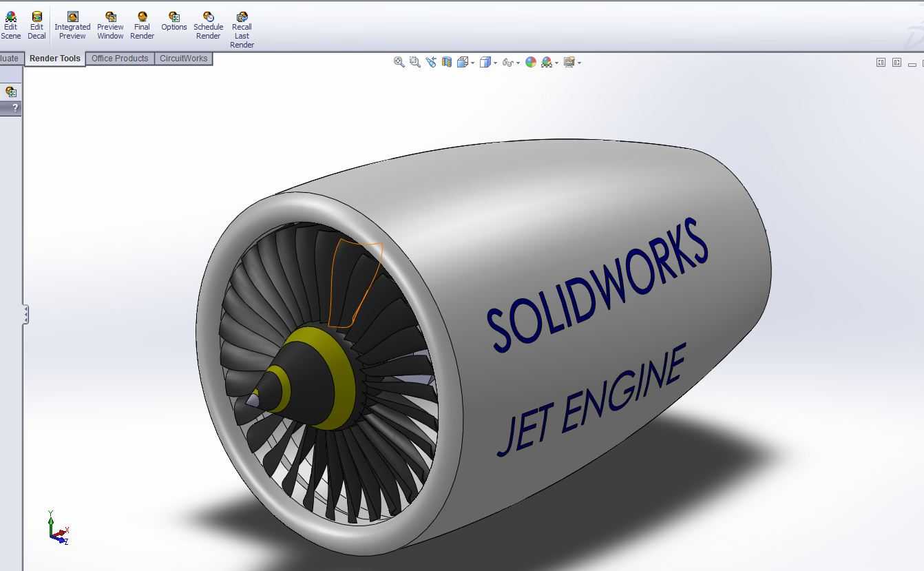This screenshot has height=571, width=924.
Task: Click Zoom to Fit in the view toolbar
Action: (x=399, y=62)
